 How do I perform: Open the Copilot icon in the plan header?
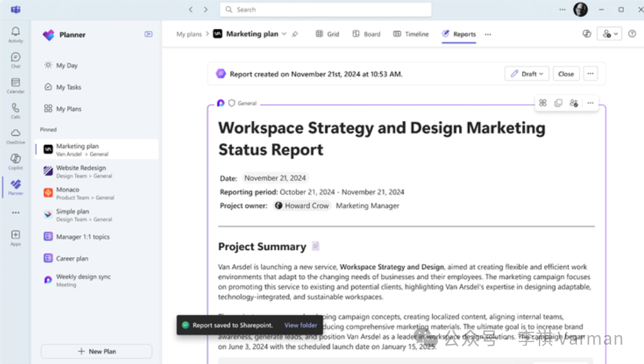click(x=587, y=34)
